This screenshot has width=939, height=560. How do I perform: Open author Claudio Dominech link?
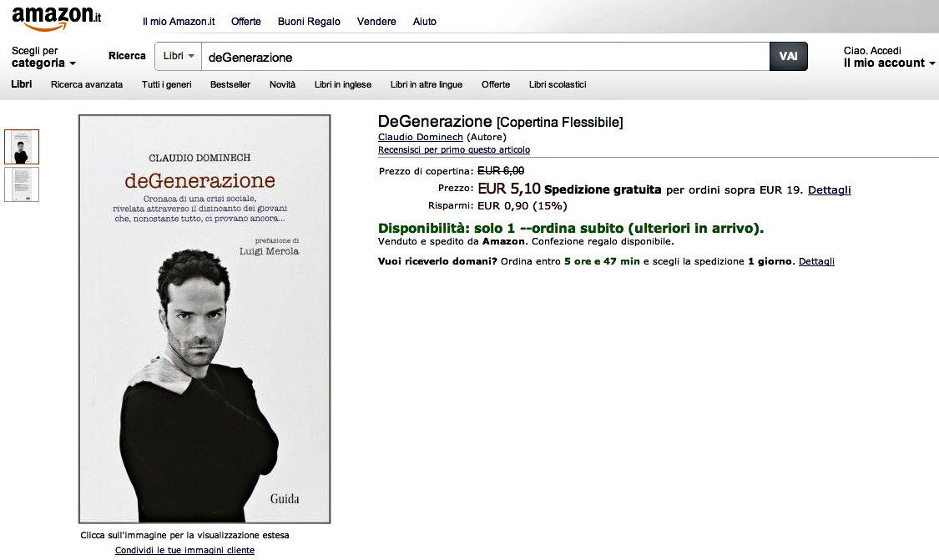[x=421, y=137]
